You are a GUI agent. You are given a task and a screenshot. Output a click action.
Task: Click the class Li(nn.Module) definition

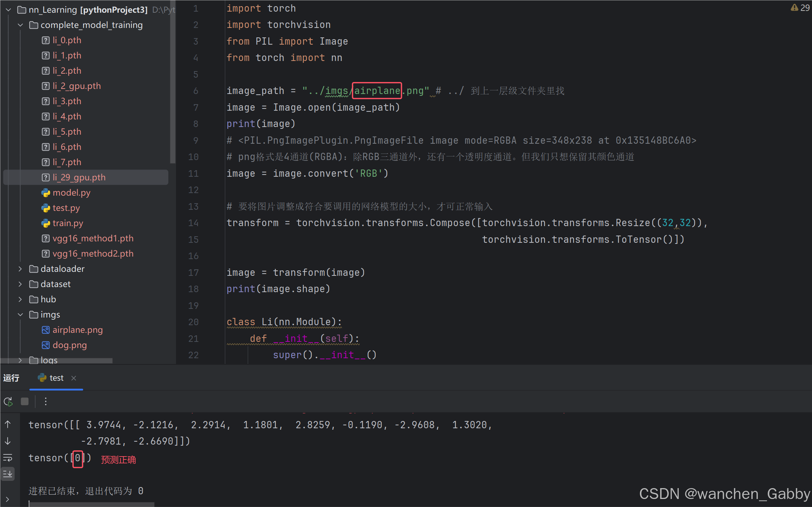284,322
